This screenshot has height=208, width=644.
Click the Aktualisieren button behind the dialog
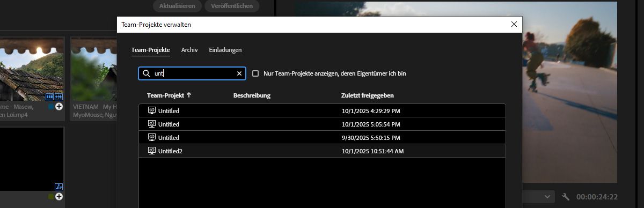[177, 6]
